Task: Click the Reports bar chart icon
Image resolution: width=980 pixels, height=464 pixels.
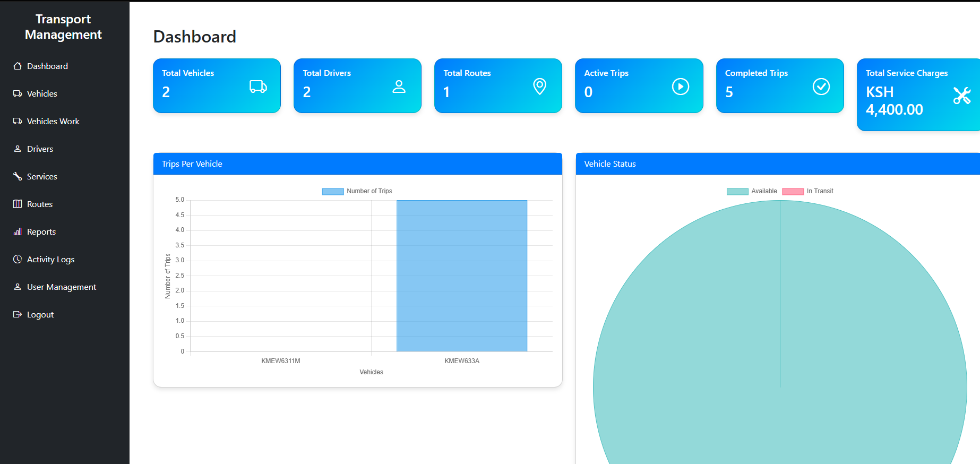Action: click(x=18, y=231)
